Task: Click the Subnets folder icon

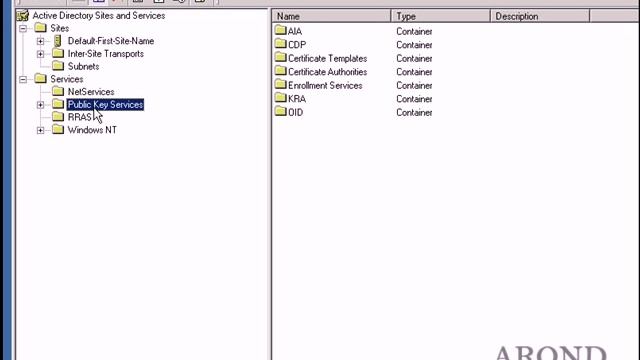Action: point(58,66)
